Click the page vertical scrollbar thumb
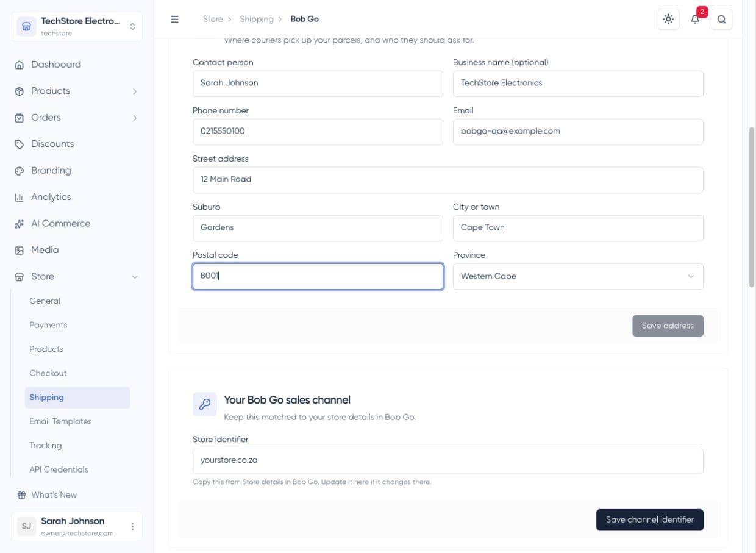This screenshot has height=553, width=756. 752,207
